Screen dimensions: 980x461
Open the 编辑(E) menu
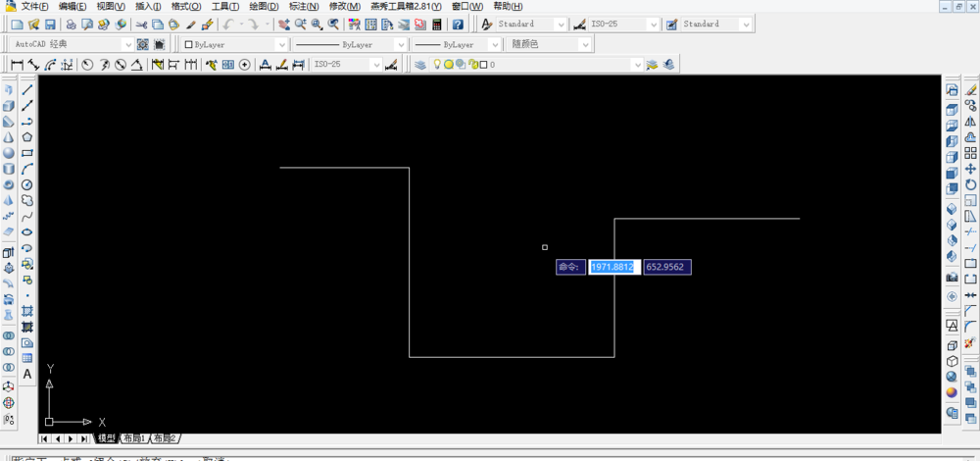(x=73, y=6)
